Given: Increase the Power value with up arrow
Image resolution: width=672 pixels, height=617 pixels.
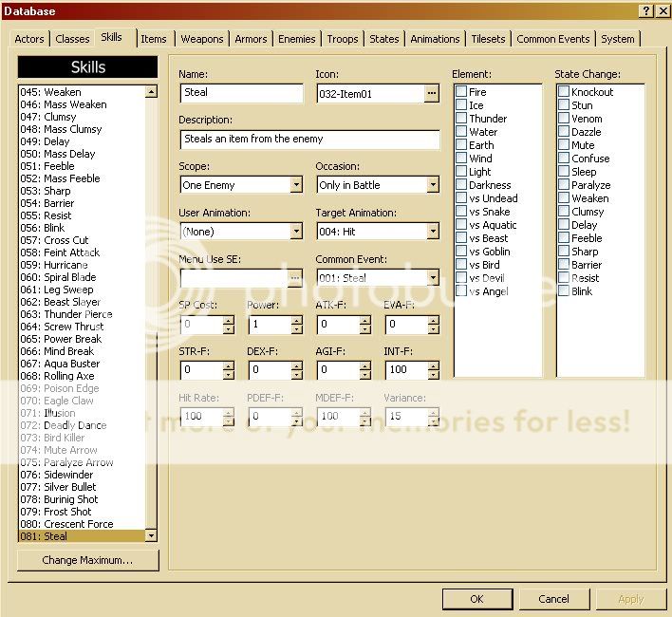Looking at the screenshot, I should [297, 320].
